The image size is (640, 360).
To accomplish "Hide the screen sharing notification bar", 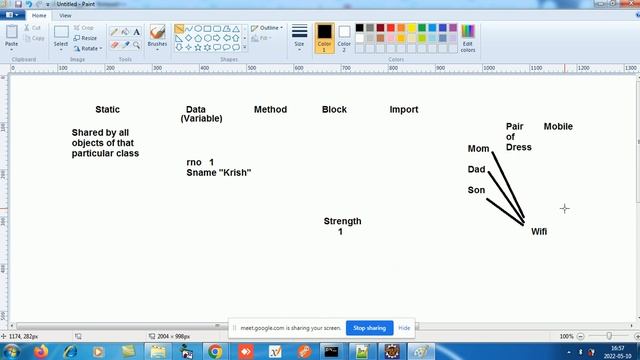I will [404, 328].
